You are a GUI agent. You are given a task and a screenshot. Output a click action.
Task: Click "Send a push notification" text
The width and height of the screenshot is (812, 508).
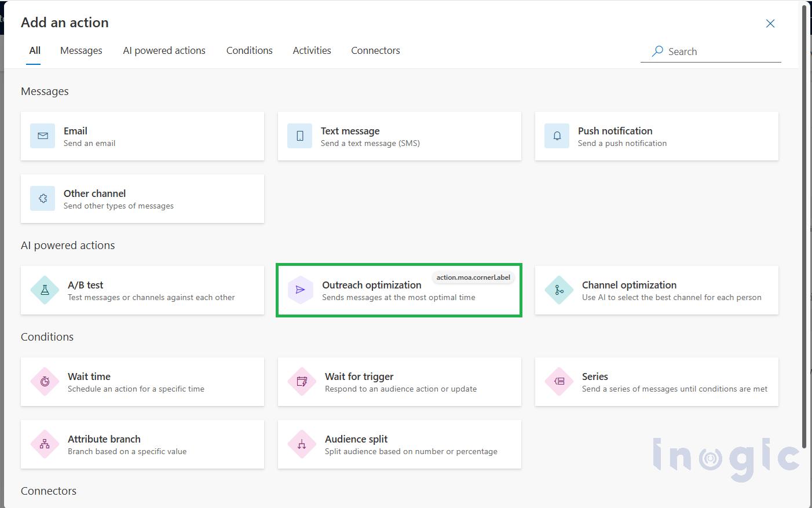click(x=622, y=143)
